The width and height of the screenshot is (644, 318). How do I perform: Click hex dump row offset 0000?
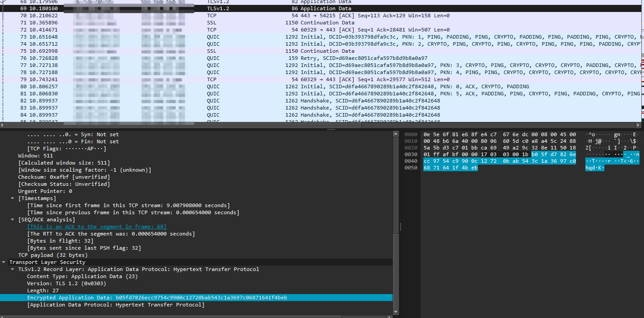[x=411, y=134]
